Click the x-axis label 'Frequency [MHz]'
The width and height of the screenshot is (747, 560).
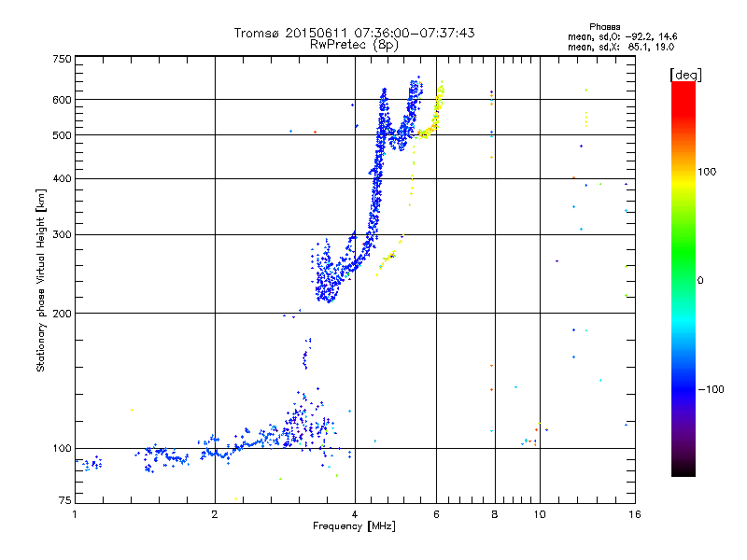354,526
